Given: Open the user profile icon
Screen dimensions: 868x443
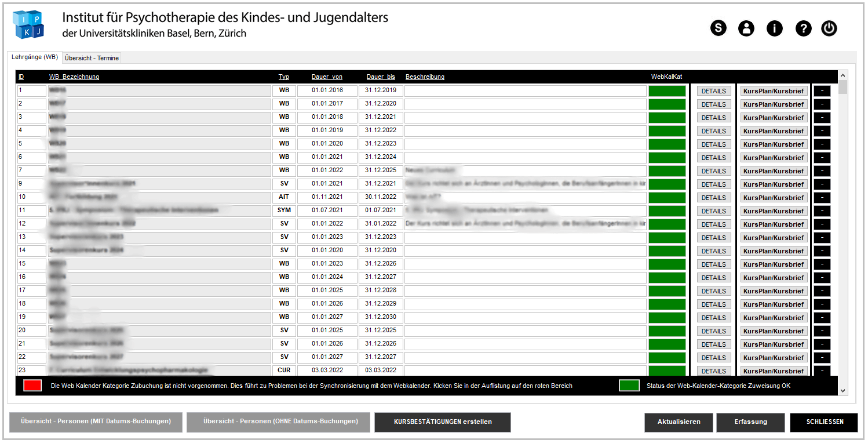Looking at the screenshot, I should pos(746,28).
